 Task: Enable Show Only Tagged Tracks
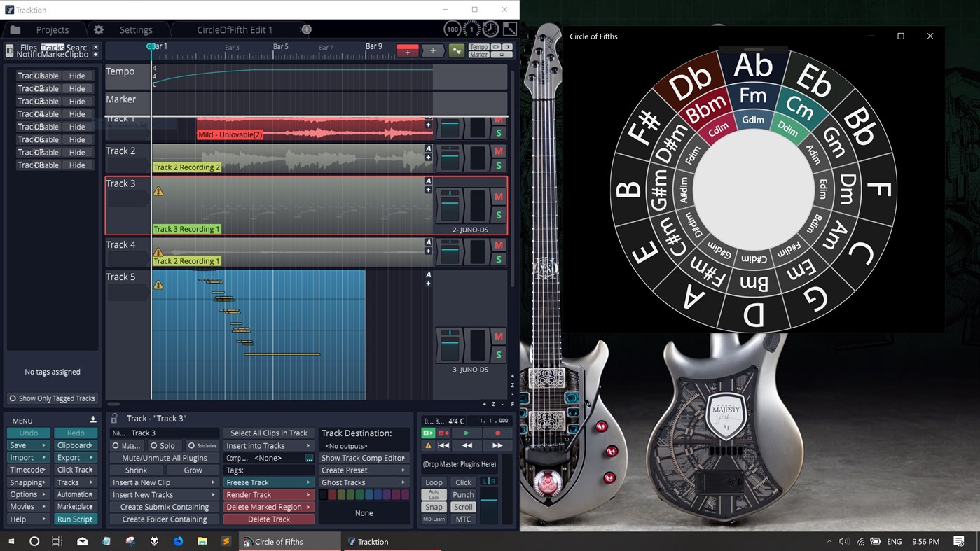53,398
